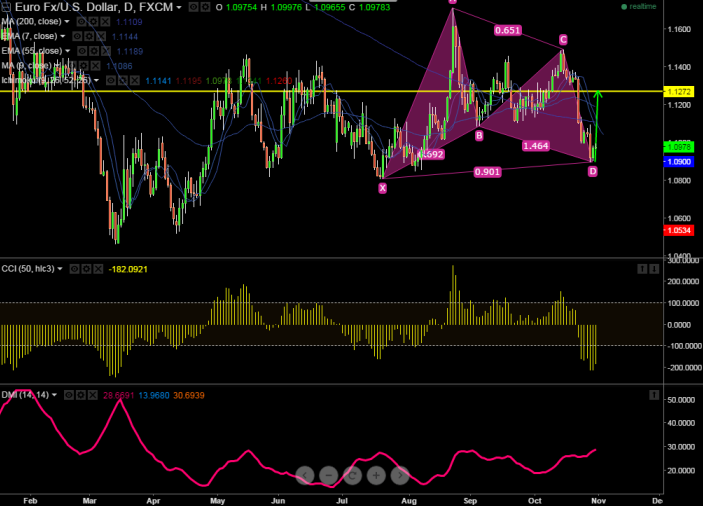Toggle visibility of CCI (50, hlc3) indicator

click(x=74, y=269)
